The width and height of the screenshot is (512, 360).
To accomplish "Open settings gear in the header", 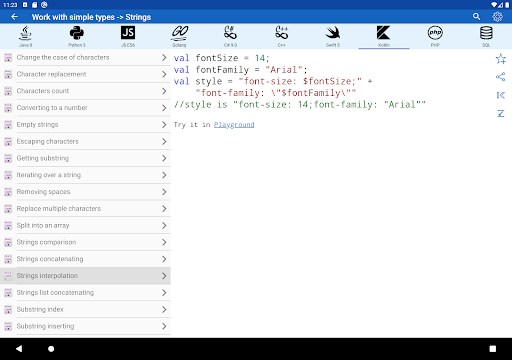I will 497,16.
